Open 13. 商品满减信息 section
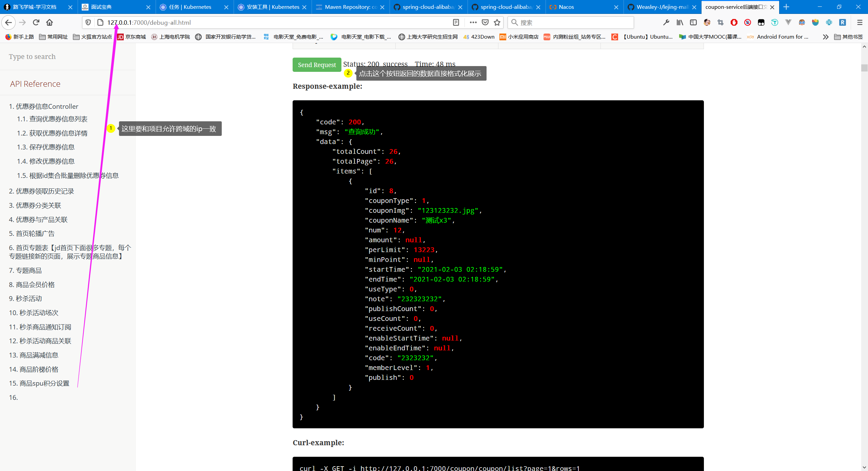Viewport: 868px width, 471px height. click(x=34, y=355)
